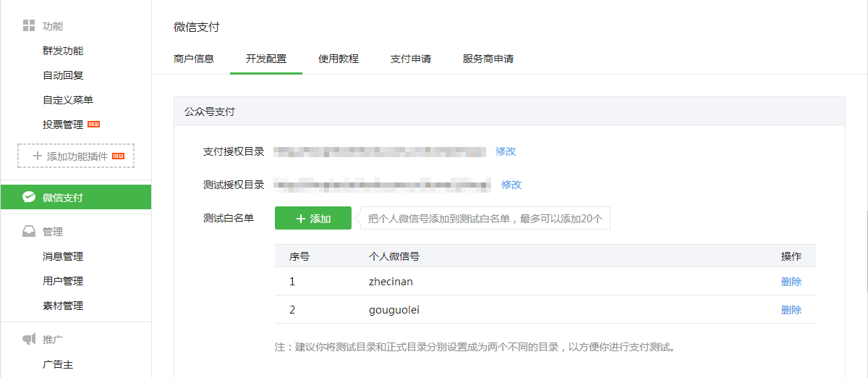Open 广告主 under 推广
The width and height of the screenshot is (868, 378).
point(58,364)
